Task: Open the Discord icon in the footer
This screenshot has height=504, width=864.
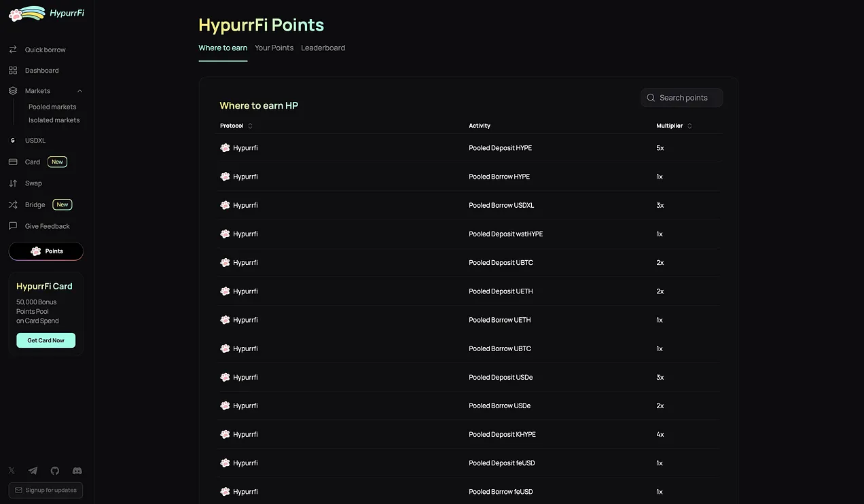Action: pyautogui.click(x=77, y=471)
